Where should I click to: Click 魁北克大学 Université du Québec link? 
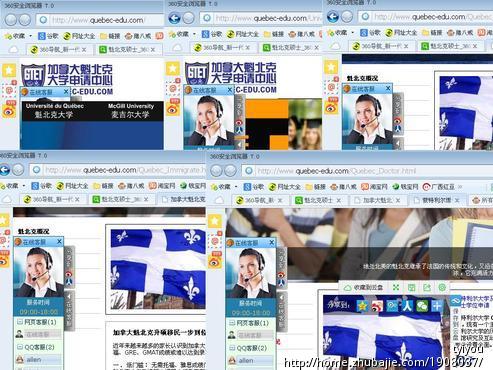click(54, 111)
